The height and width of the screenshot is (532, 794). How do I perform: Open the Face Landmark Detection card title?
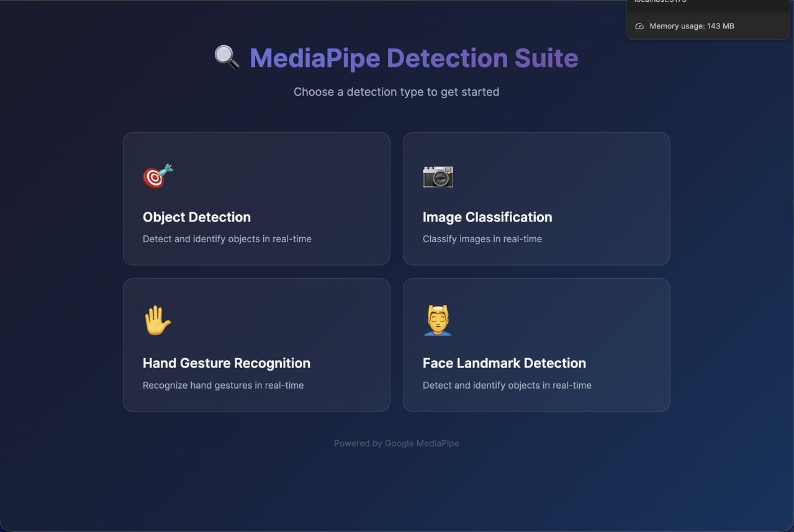tap(504, 363)
